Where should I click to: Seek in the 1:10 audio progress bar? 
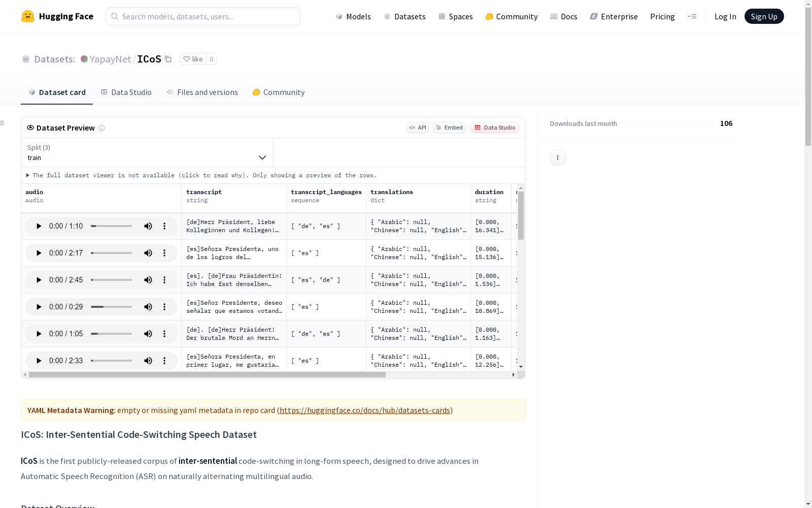[111, 226]
